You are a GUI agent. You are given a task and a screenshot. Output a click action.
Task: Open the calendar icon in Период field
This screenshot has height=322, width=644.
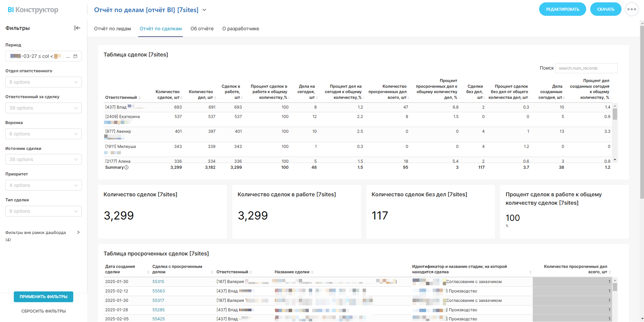point(75,56)
